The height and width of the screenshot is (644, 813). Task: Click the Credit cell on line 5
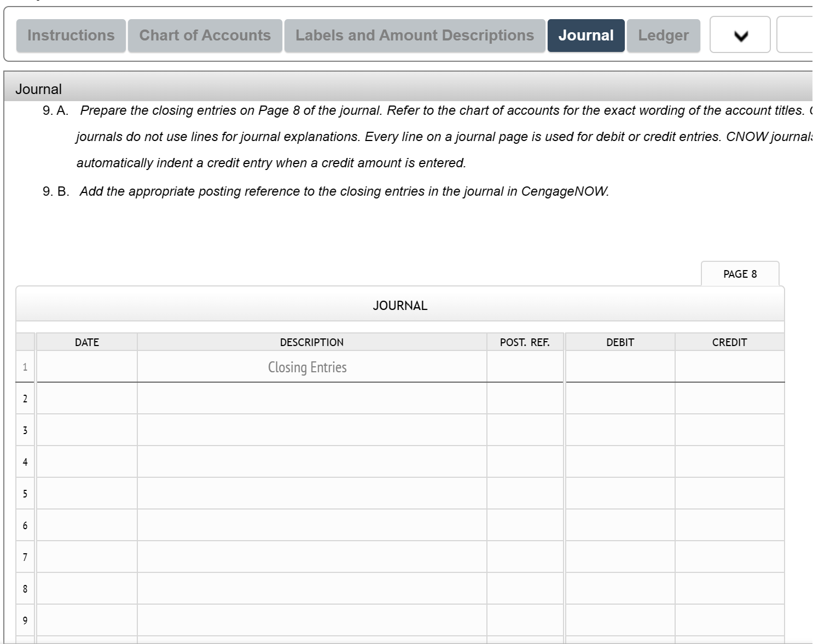729,493
